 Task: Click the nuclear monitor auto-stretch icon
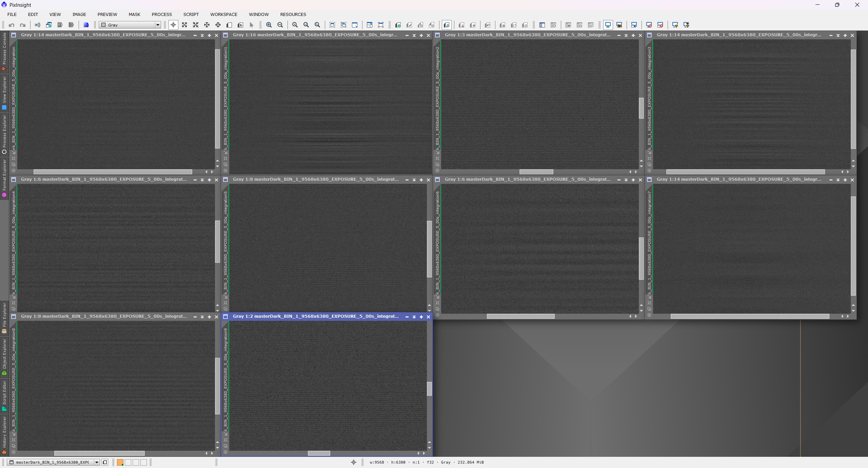pyautogui.click(x=675, y=25)
